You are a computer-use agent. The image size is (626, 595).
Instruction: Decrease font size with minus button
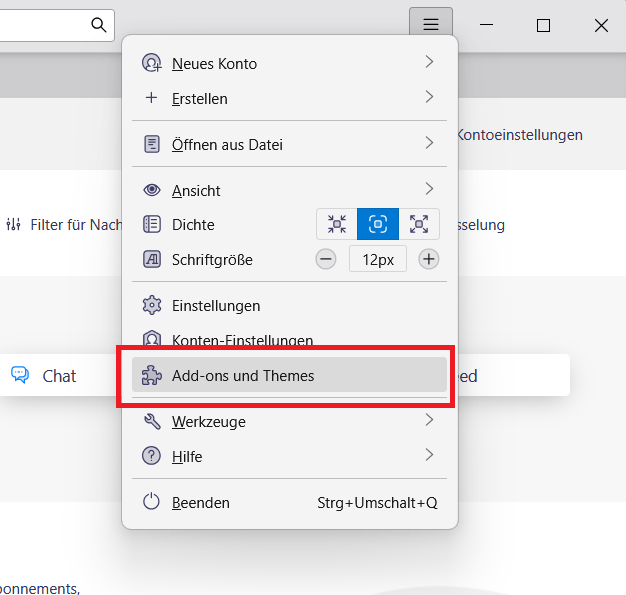point(326,259)
